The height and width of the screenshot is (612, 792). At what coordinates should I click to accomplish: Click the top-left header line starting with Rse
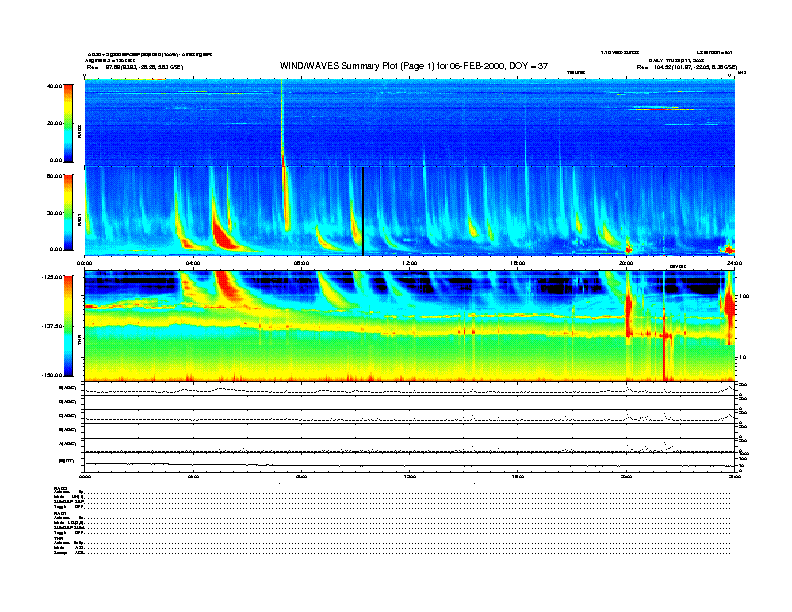pos(134,67)
